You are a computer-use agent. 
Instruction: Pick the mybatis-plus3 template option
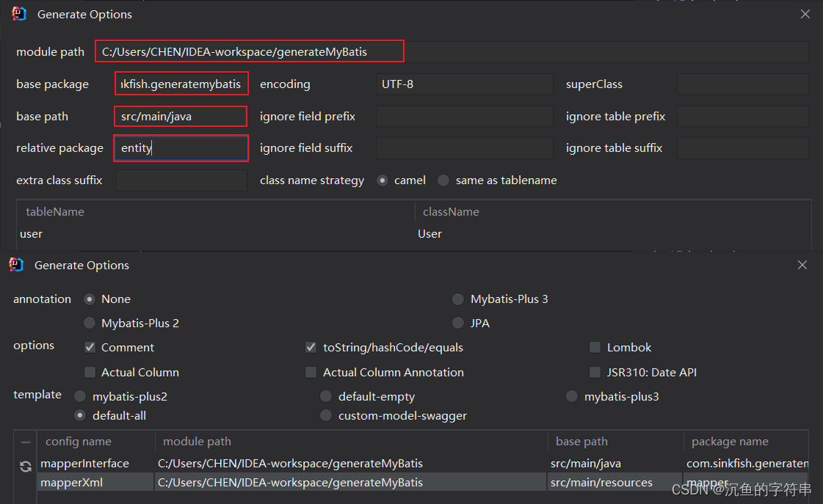572,396
